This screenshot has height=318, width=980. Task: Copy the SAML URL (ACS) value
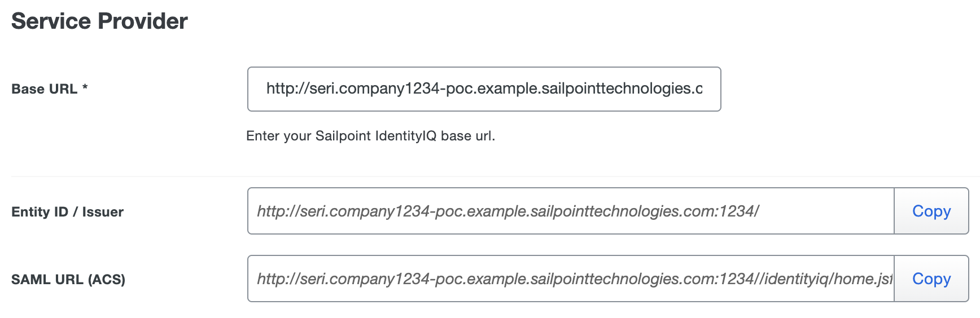click(x=931, y=279)
